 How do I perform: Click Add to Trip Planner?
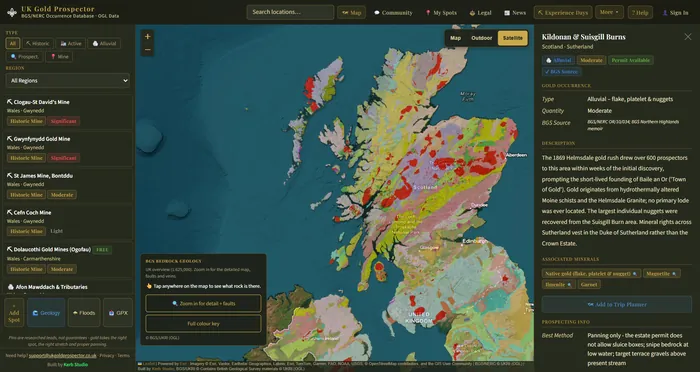pyautogui.click(x=617, y=305)
